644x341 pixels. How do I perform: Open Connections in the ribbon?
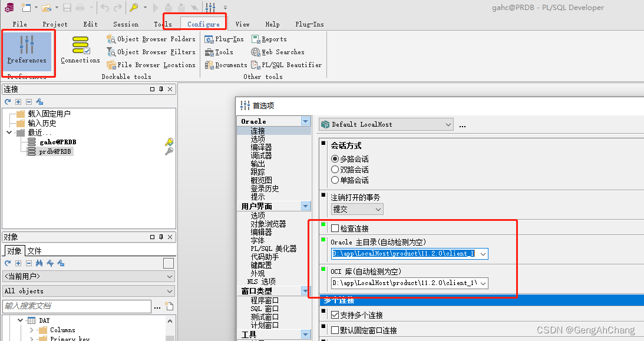pyautogui.click(x=81, y=50)
